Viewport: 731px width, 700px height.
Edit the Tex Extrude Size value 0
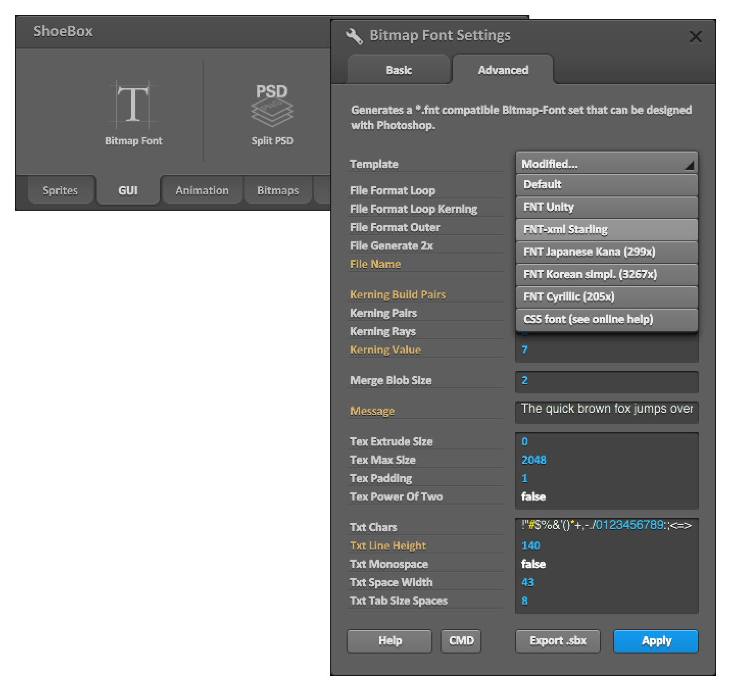[606, 442]
